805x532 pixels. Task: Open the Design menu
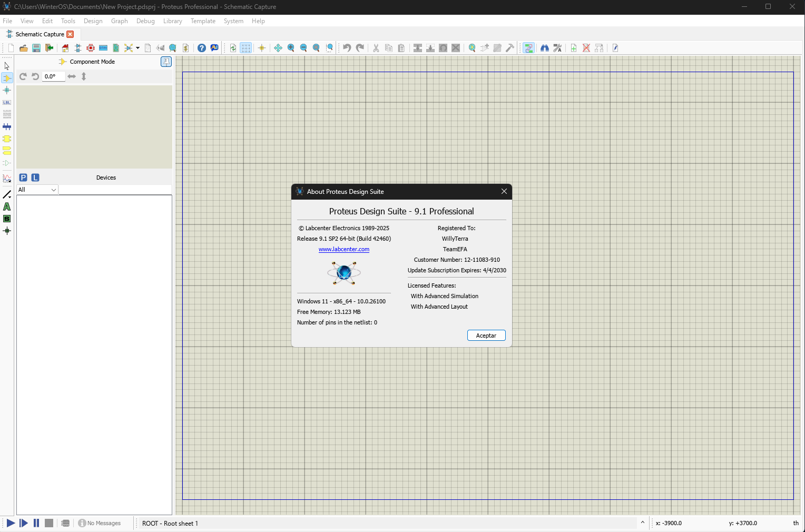93,21
